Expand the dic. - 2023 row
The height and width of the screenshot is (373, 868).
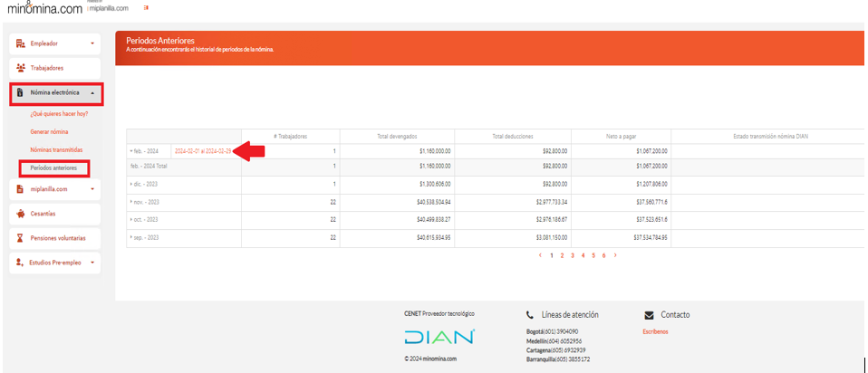tap(131, 185)
